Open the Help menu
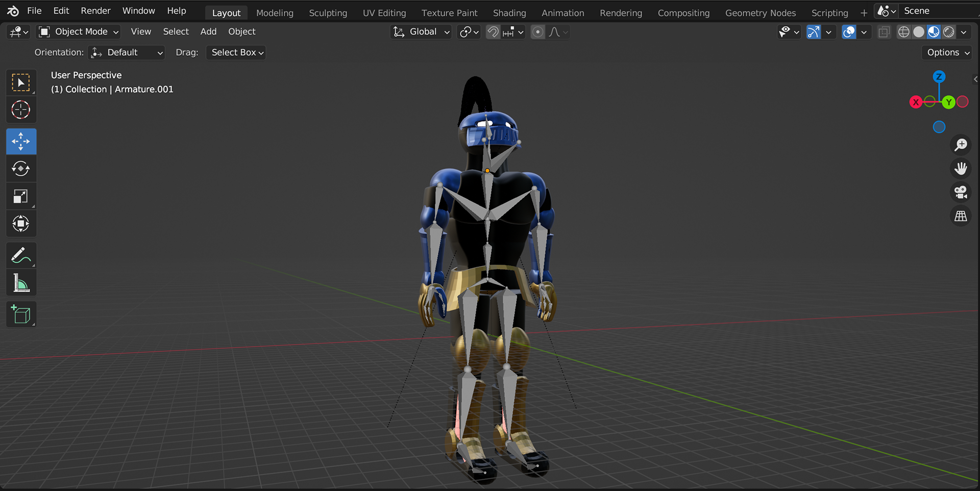 click(177, 11)
